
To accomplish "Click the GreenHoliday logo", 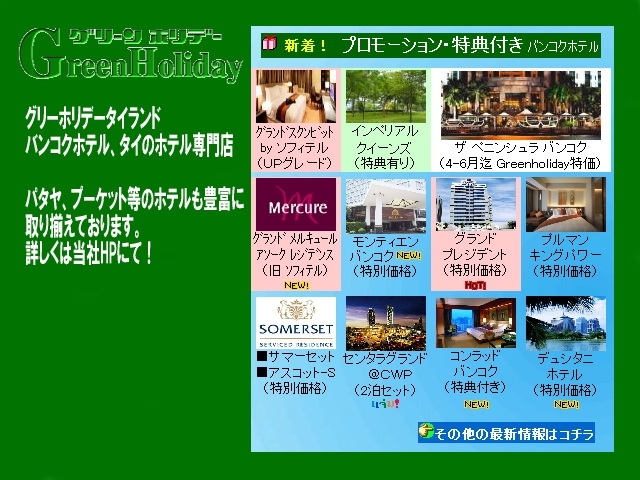I will (131, 54).
